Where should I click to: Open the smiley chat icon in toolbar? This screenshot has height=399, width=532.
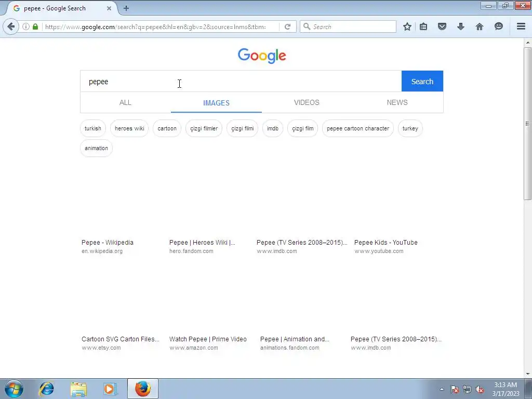(x=498, y=26)
